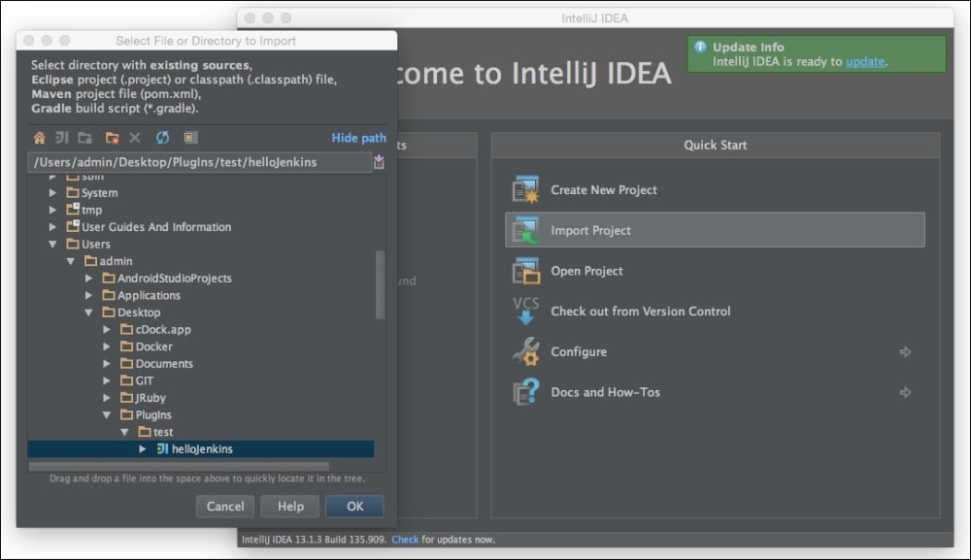Select the Documents folder row
The image size is (971, 560).
(201, 363)
